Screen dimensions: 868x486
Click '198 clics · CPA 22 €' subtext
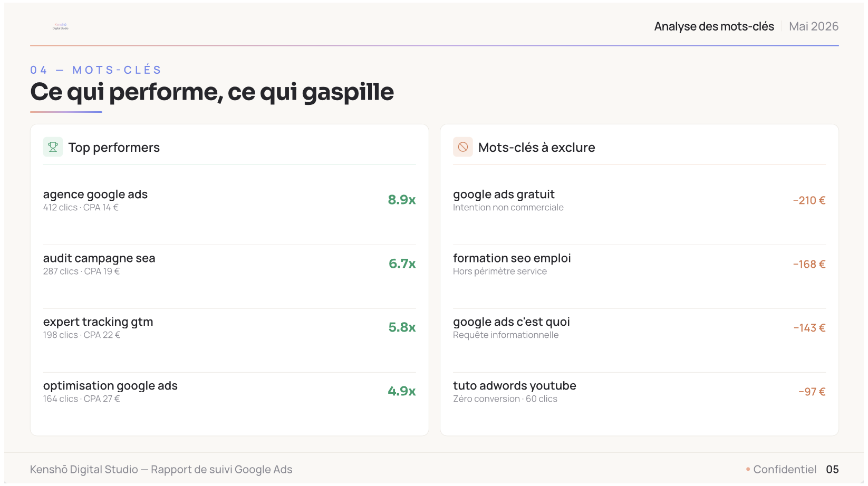coord(82,335)
